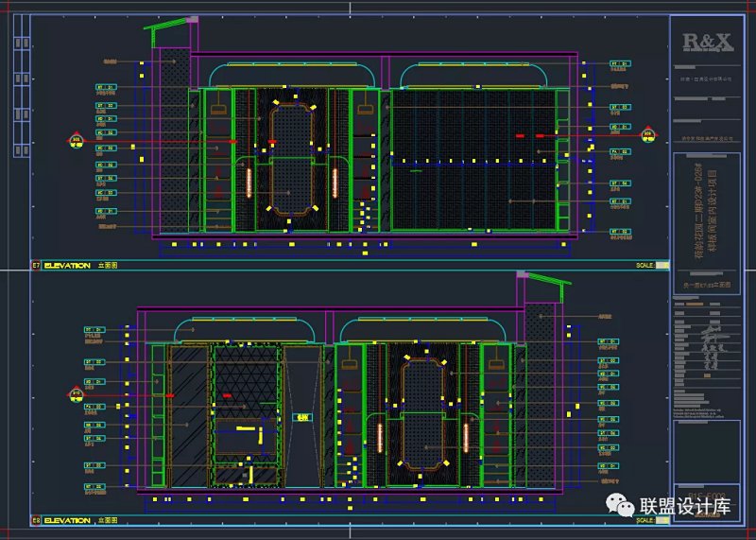The height and width of the screenshot is (540, 756).
Task: Click the upper ELEVATION title label
Action: tap(67, 266)
